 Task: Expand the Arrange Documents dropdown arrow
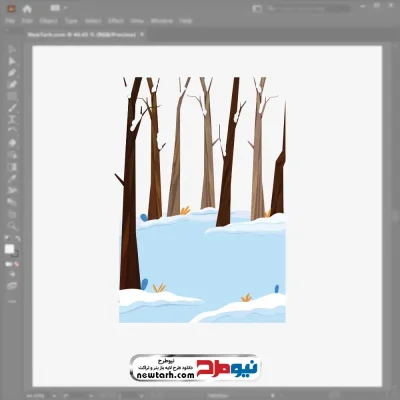click(x=65, y=8)
